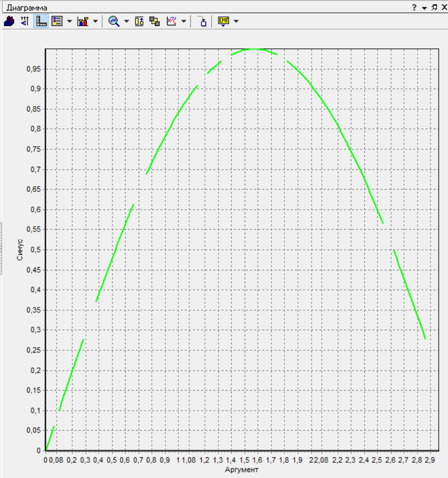Select the line graph series icon

pos(171,21)
